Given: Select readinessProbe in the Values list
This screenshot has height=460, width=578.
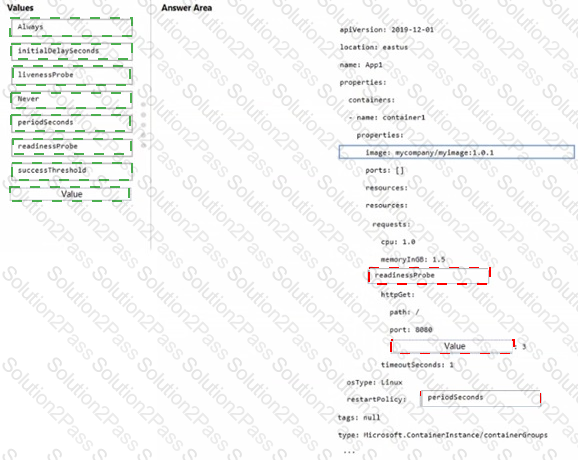Looking at the screenshot, I should point(72,147).
